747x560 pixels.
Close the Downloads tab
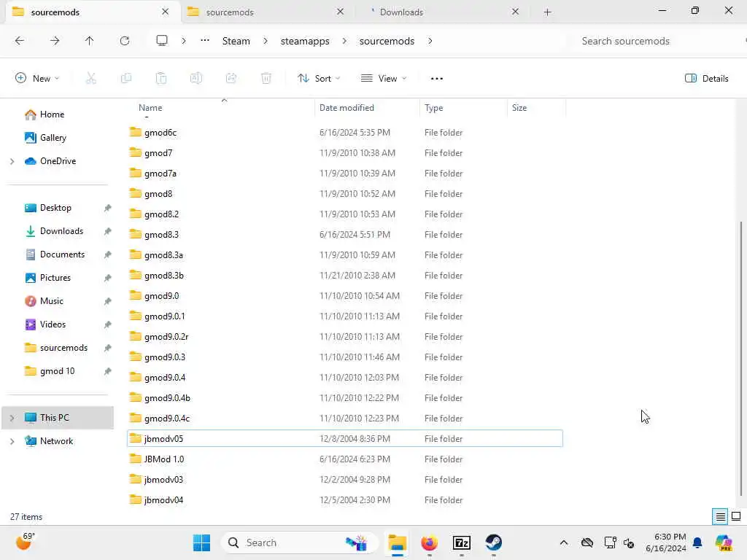[x=516, y=12]
